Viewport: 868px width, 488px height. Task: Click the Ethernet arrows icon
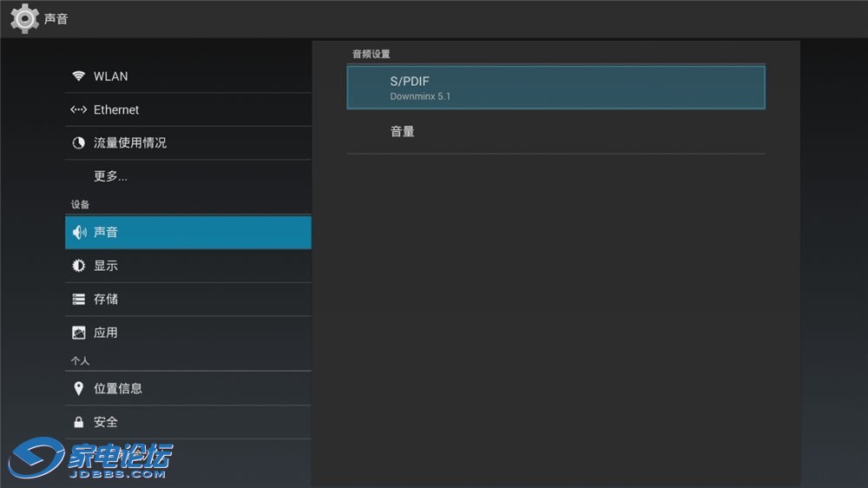pyautogui.click(x=79, y=109)
